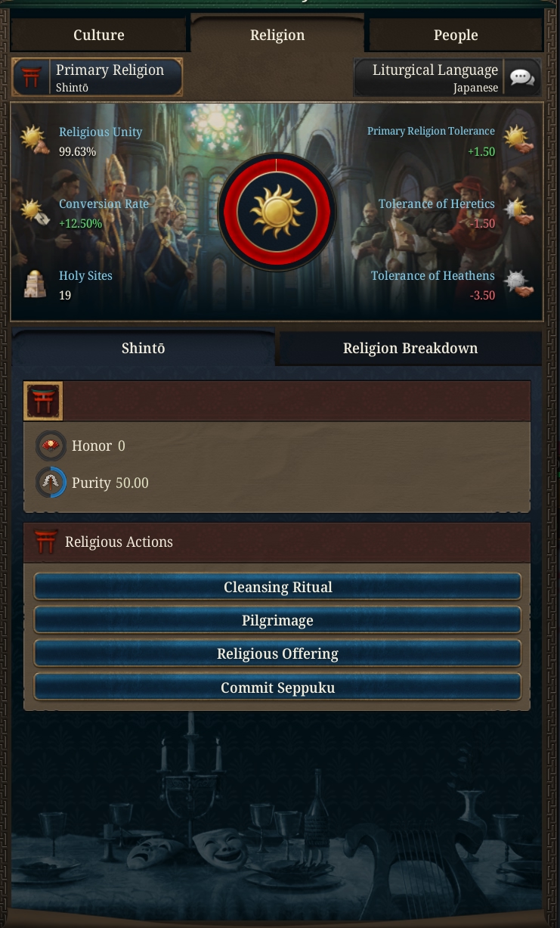Viewport: 560px width, 928px height.
Task: Click the Tolerance of Heathens icon
Action: tap(518, 284)
